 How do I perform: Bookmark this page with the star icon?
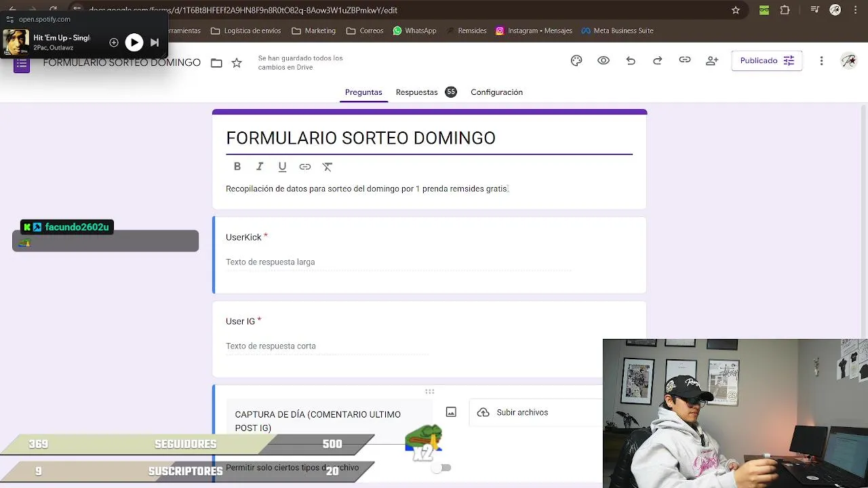click(x=736, y=10)
